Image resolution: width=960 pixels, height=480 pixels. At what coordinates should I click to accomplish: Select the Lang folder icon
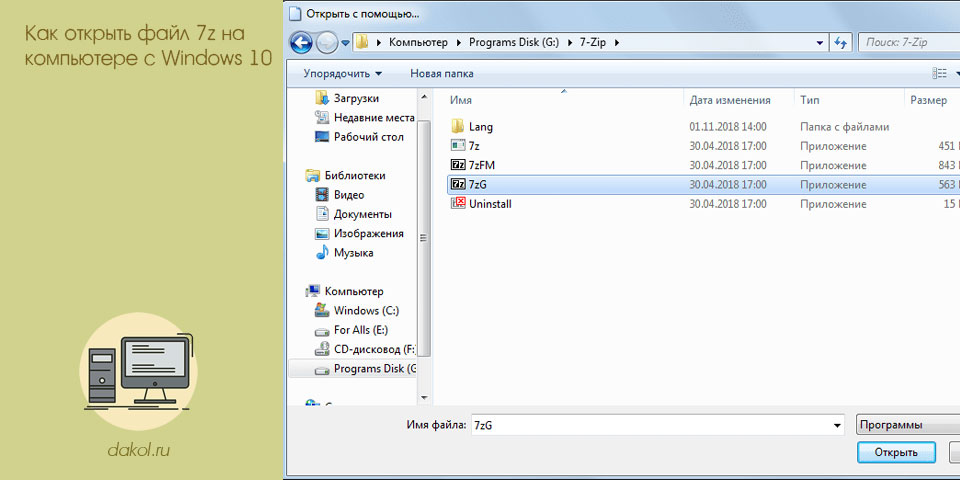458,127
